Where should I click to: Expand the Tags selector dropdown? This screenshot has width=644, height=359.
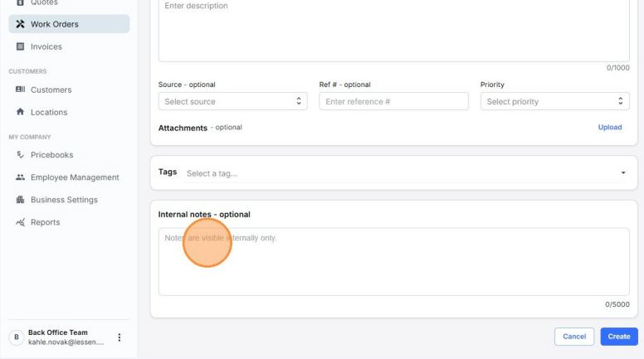point(623,173)
